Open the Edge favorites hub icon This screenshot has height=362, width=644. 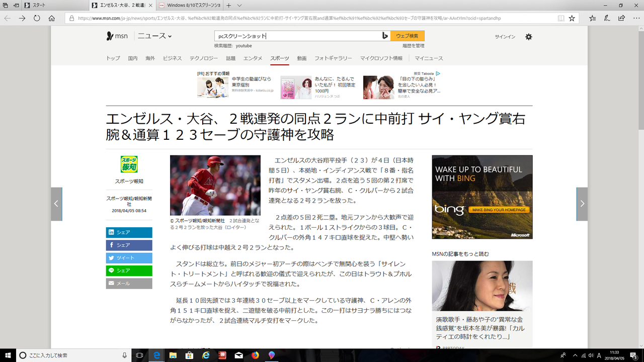click(592, 18)
